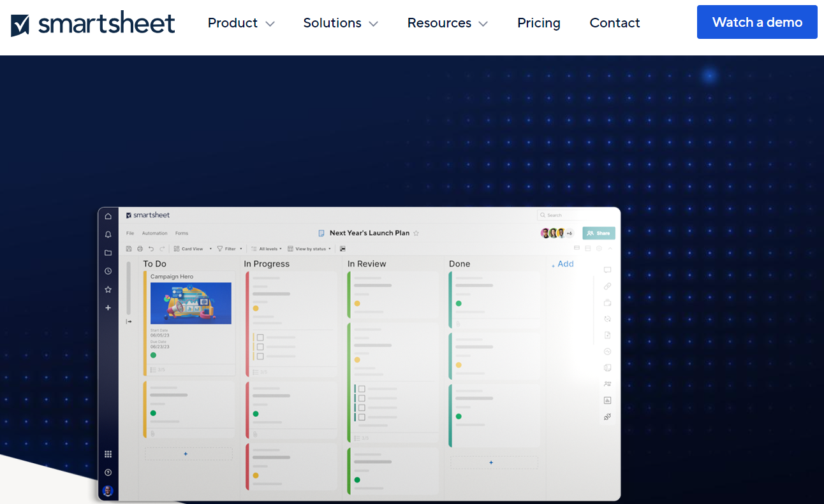
Task: Open the connector plug icon in right rail
Action: (607, 417)
